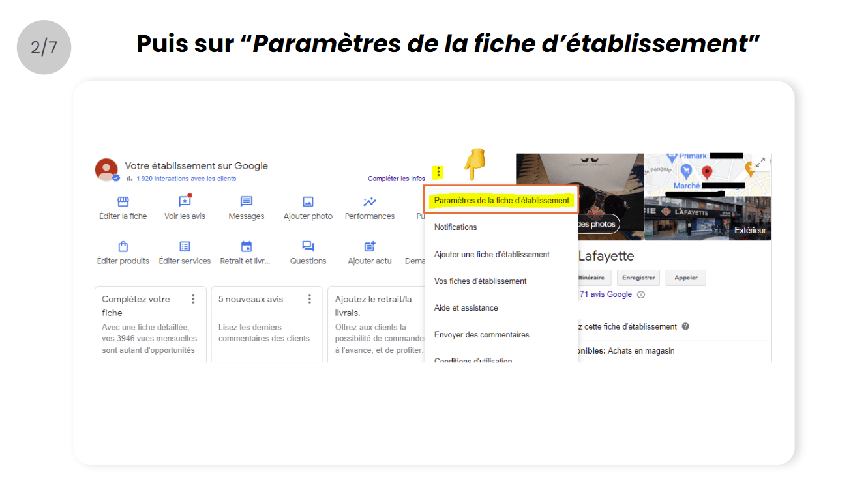The height and width of the screenshot is (486, 868).
Task: Click the 'Achats en magasin' text
Action: pos(641,351)
